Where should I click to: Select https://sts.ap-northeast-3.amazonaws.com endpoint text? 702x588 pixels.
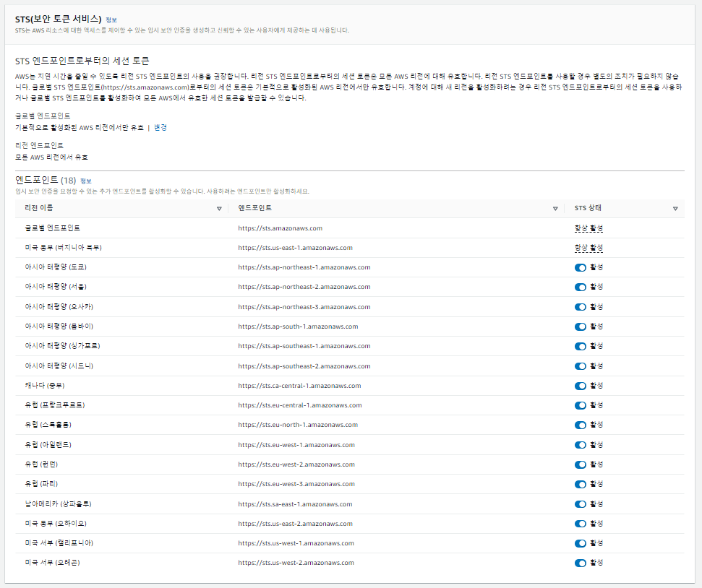(x=304, y=307)
